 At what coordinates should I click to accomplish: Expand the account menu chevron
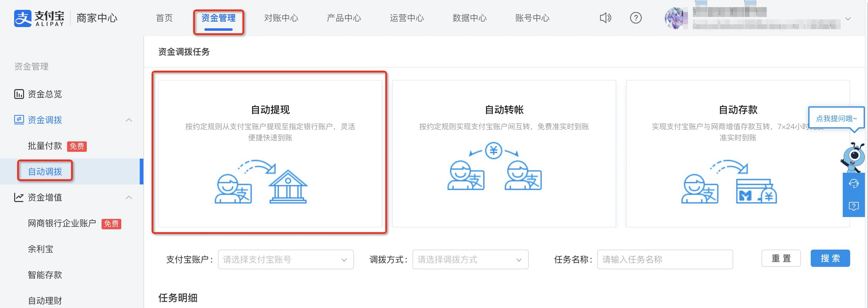[848, 19]
